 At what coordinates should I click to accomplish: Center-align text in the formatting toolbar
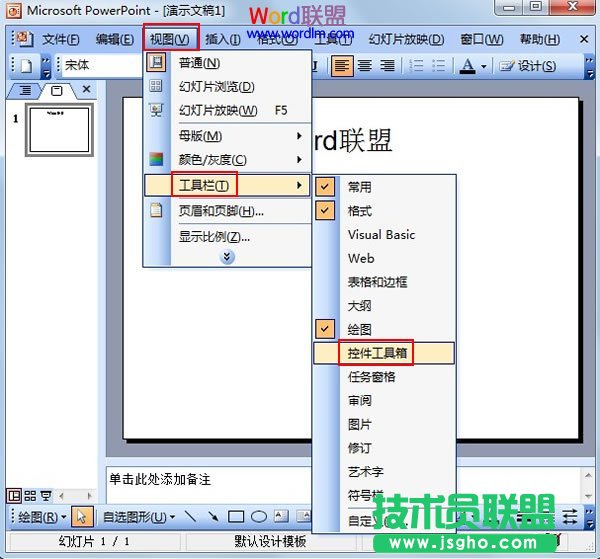(x=365, y=66)
